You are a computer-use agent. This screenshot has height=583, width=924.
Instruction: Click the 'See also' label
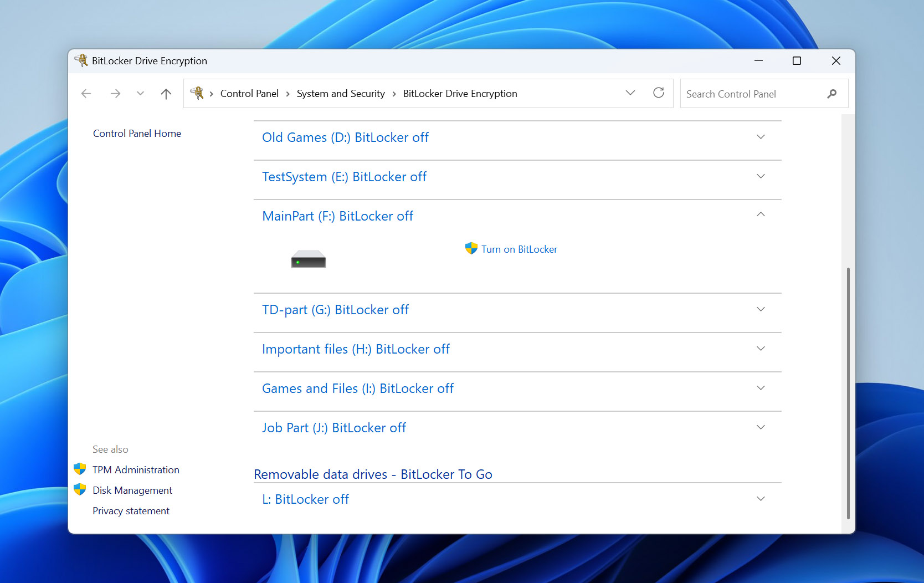(x=110, y=449)
